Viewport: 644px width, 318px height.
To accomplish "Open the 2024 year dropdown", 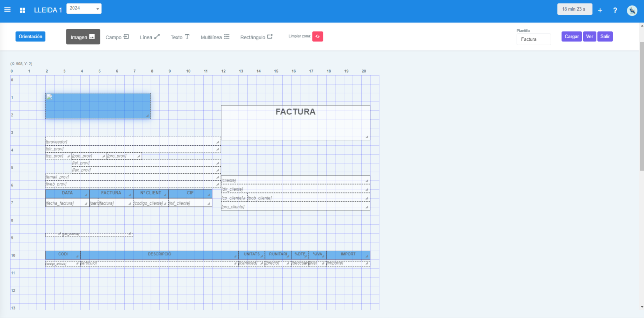I will point(84,8).
